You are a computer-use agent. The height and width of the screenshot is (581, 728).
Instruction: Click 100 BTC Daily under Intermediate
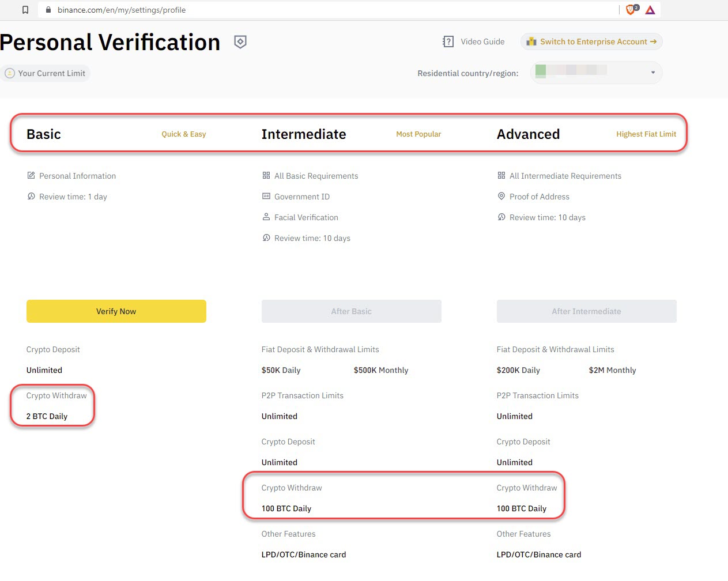coord(286,508)
